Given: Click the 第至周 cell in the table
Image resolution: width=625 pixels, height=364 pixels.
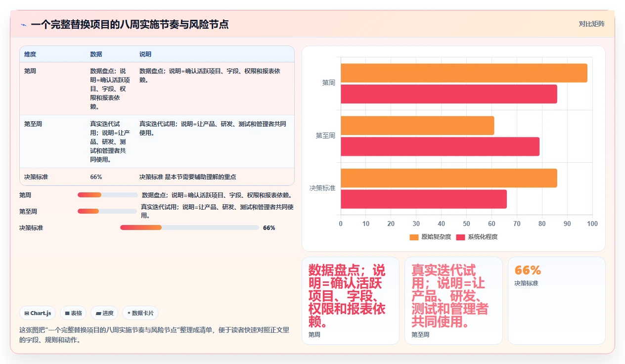Looking at the screenshot, I should point(33,124).
